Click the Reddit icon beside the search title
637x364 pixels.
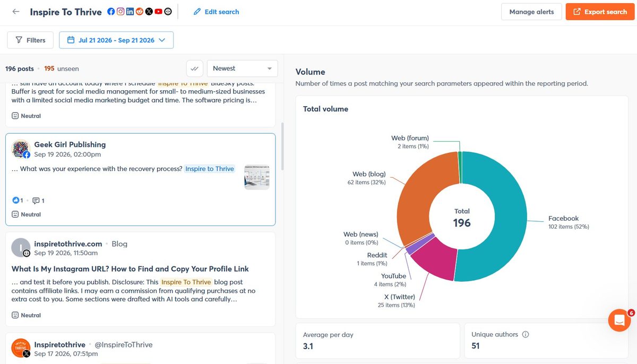[139, 12]
